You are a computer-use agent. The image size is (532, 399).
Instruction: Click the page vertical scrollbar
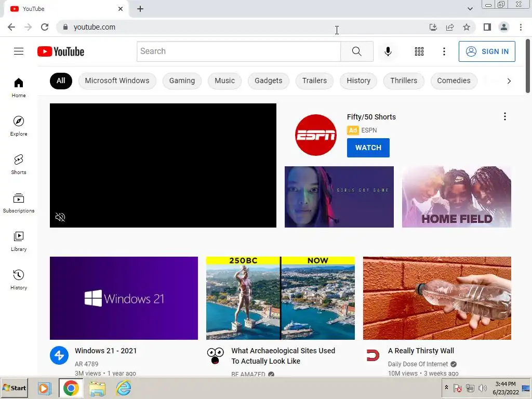[x=528, y=66]
